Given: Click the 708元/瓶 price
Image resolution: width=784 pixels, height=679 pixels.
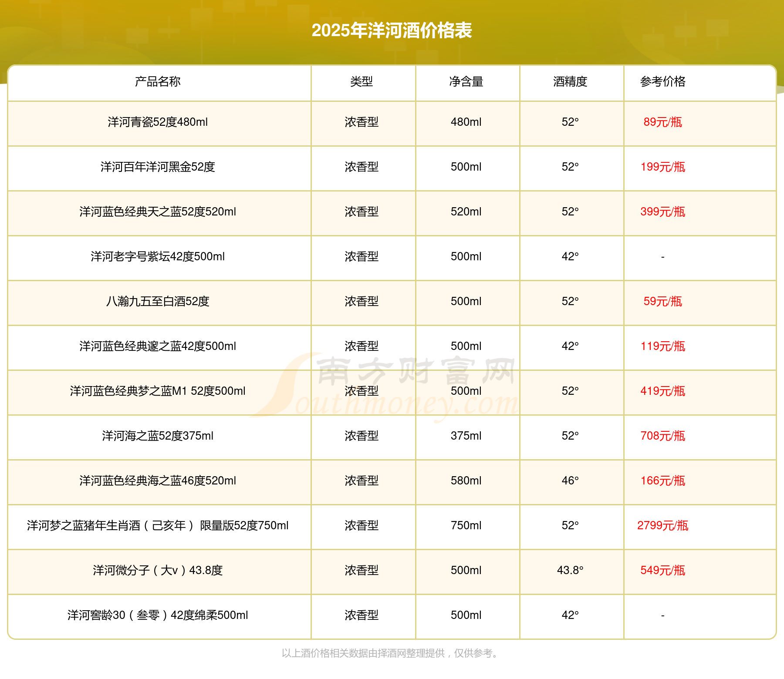Looking at the screenshot, I should coord(662,436).
